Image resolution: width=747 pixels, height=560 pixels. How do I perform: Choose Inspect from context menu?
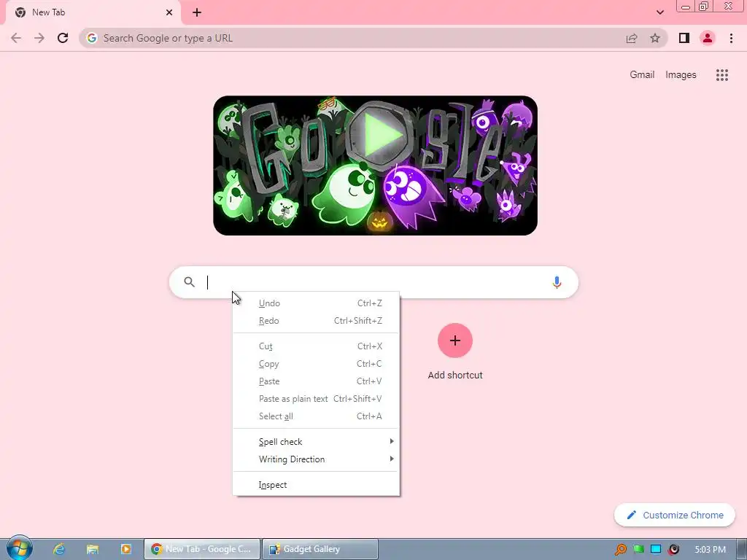click(x=317, y=485)
